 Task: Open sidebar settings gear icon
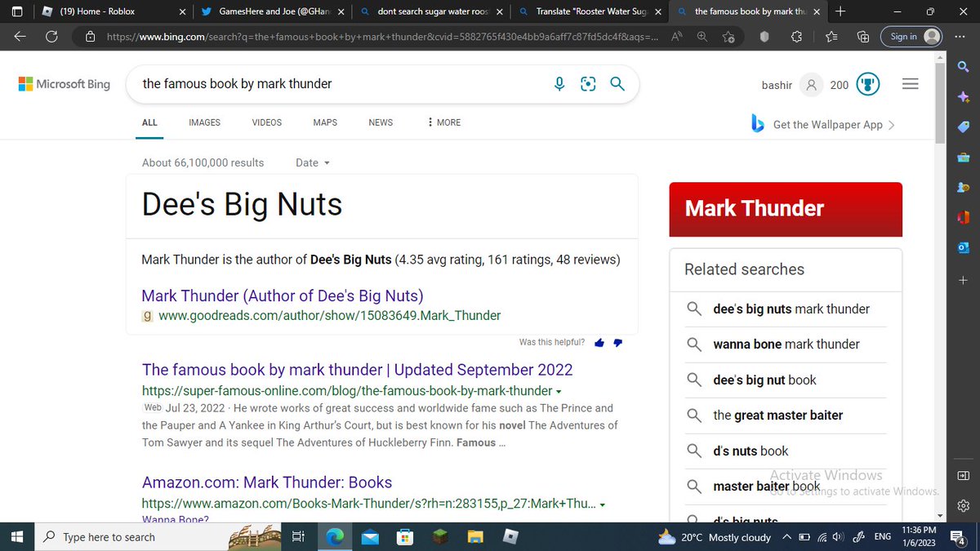[x=963, y=505]
